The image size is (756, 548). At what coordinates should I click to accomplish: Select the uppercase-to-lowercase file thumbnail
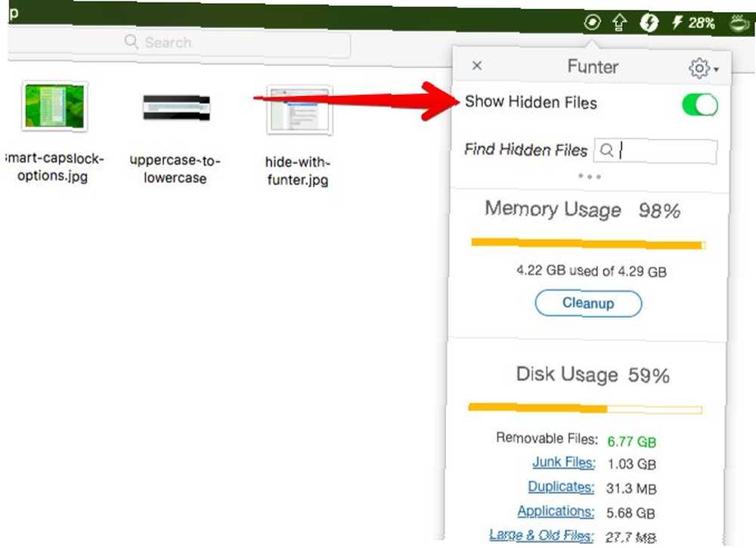tap(176, 107)
